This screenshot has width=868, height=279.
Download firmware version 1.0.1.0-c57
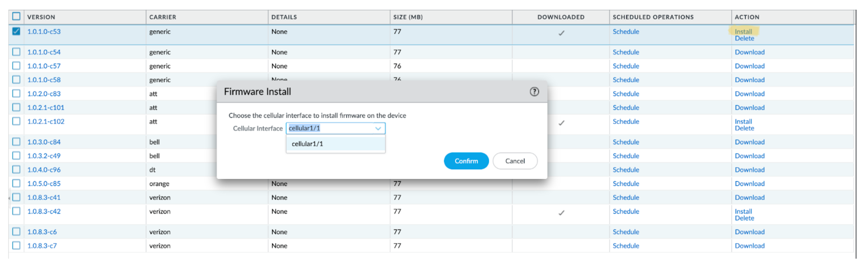click(x=749, y=66)
